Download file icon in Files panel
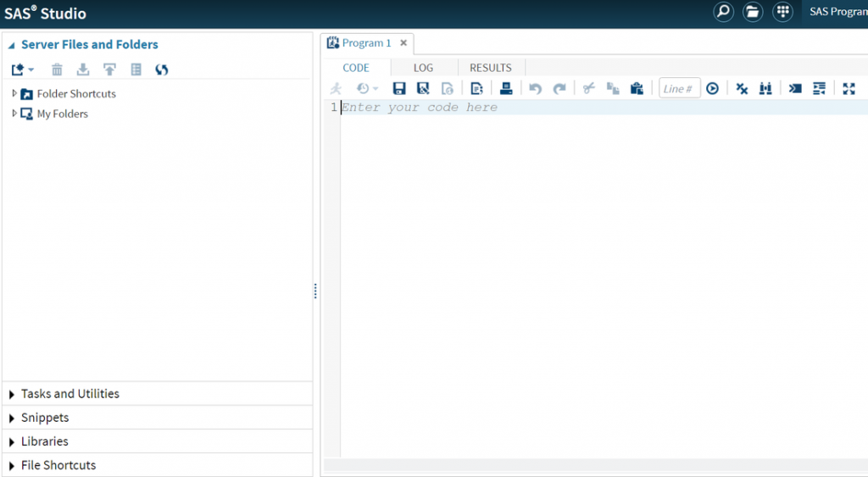 (83, 69)
